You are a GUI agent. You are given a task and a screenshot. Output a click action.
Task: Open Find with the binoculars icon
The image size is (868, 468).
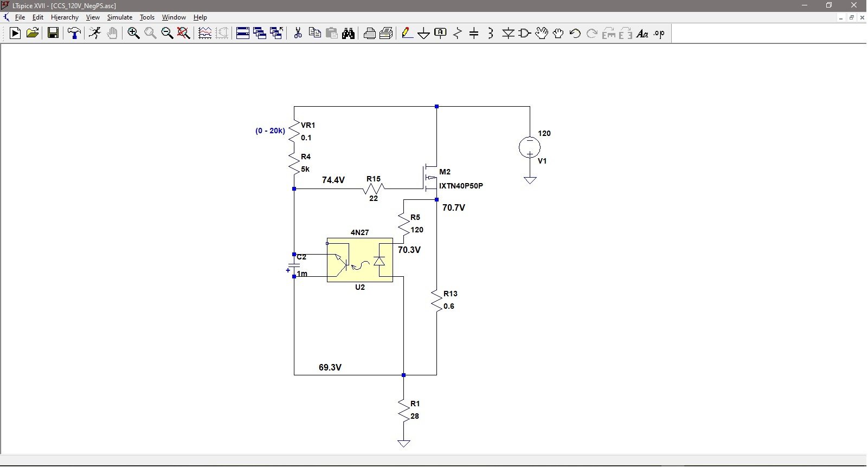coord(348,34)
